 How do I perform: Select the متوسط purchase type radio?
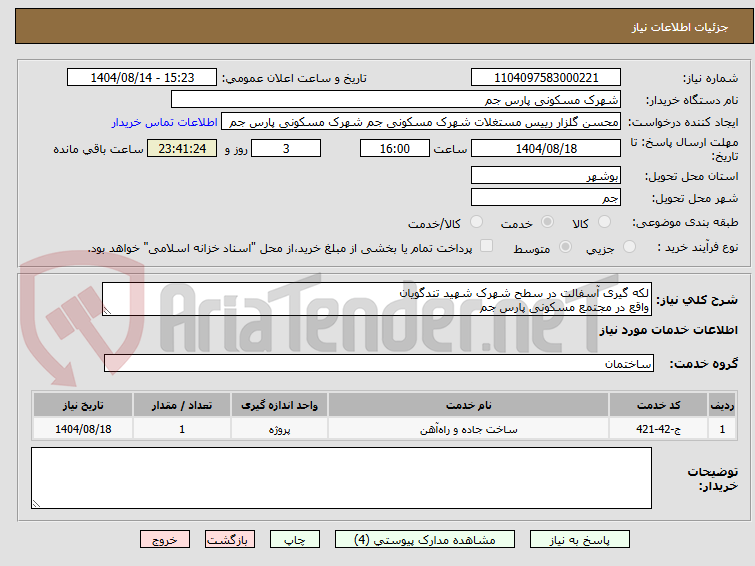click(565, 247)
